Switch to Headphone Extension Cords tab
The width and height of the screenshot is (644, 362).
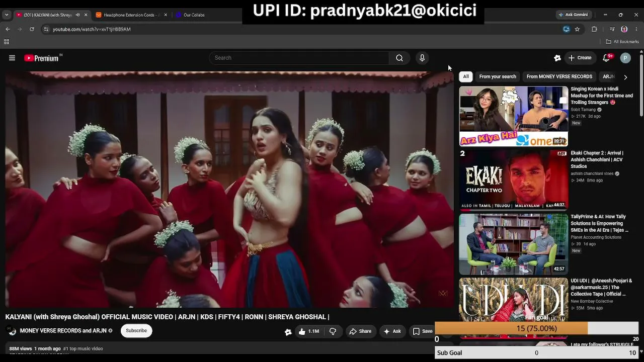[x=132, y=15]
